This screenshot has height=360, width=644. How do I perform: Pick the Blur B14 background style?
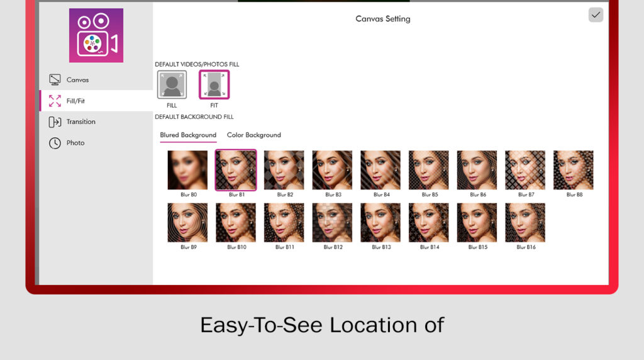pos(428,222)
